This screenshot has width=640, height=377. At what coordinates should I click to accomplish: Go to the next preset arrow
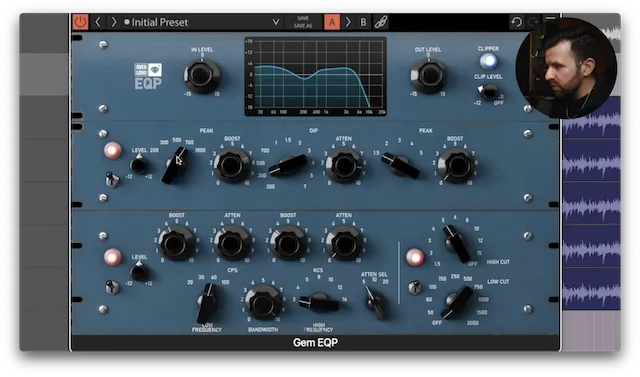[x=113, y=22]
